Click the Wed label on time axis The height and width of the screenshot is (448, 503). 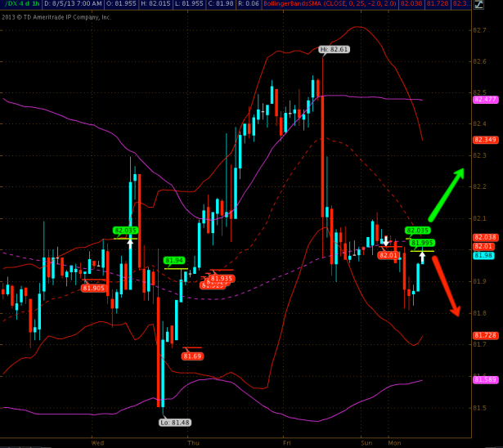click(97, 442)
